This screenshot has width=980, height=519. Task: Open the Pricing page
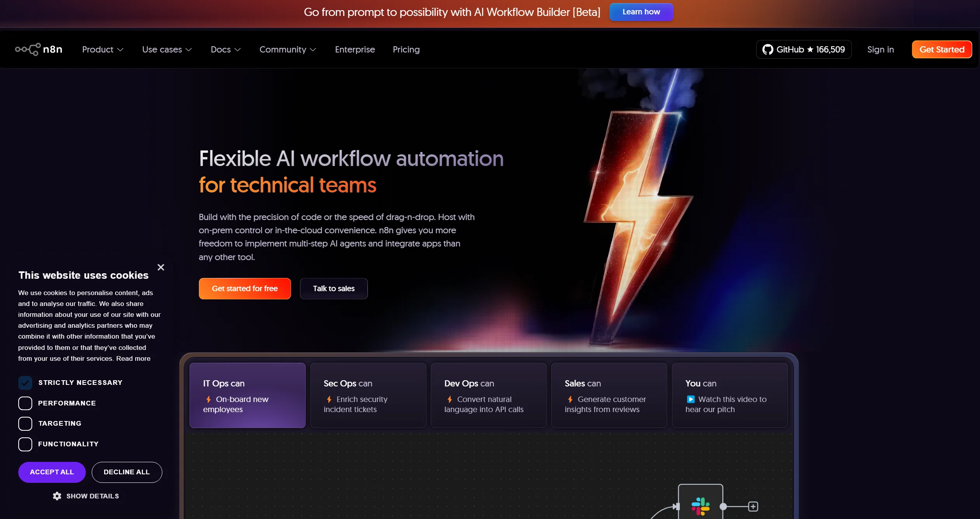pyautogui.click(x=406, y=49)
